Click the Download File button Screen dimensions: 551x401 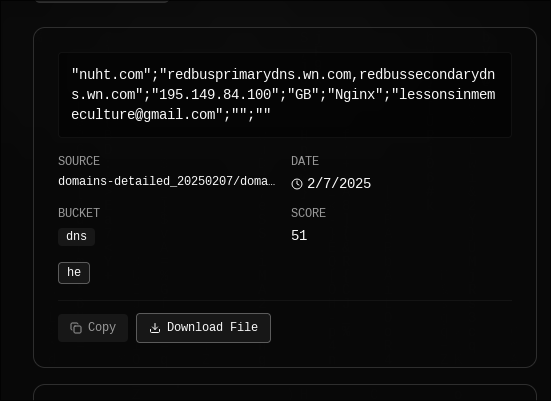click(x=203, y=328)
